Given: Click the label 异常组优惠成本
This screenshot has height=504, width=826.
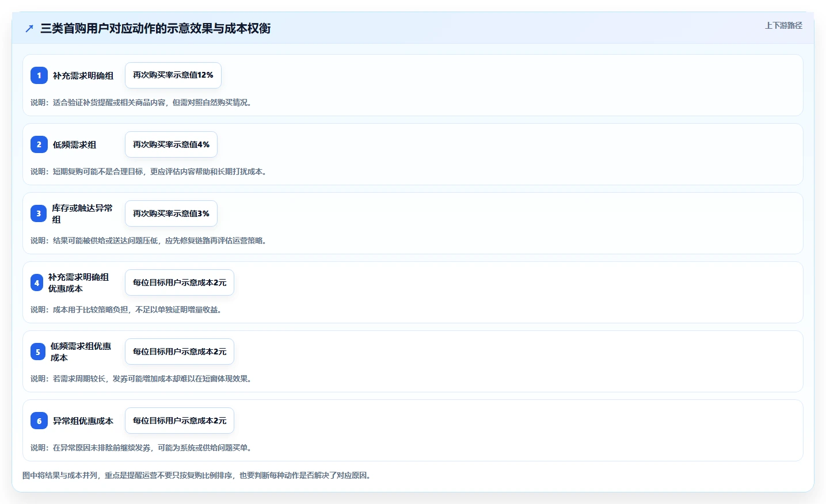Looking at the screenshot, I should pos(83,421).
